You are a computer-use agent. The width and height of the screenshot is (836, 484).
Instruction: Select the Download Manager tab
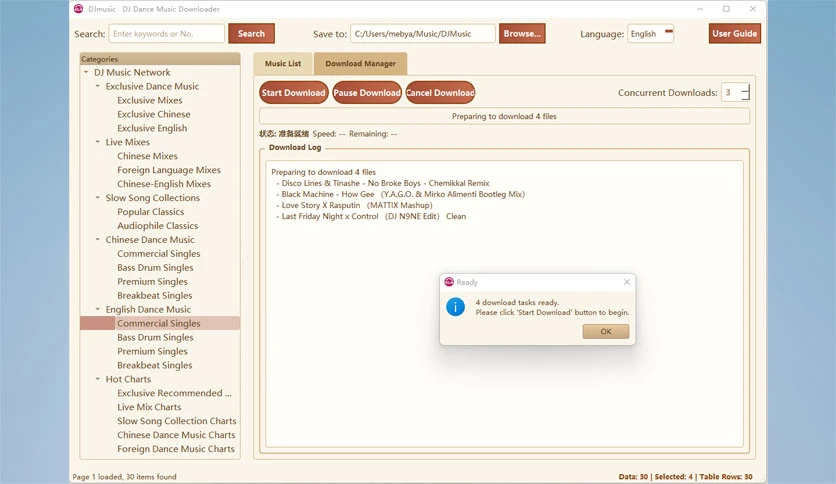[360, 63]
